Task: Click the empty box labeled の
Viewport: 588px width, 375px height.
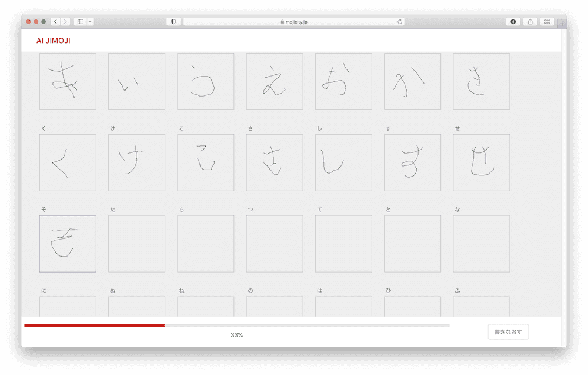Action: (275, 306)
